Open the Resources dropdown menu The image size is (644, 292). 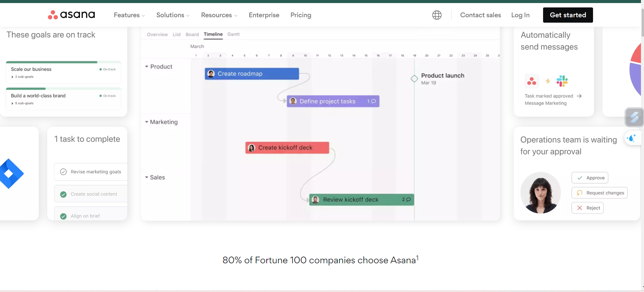pyautogui.click(x=219, y=15)
